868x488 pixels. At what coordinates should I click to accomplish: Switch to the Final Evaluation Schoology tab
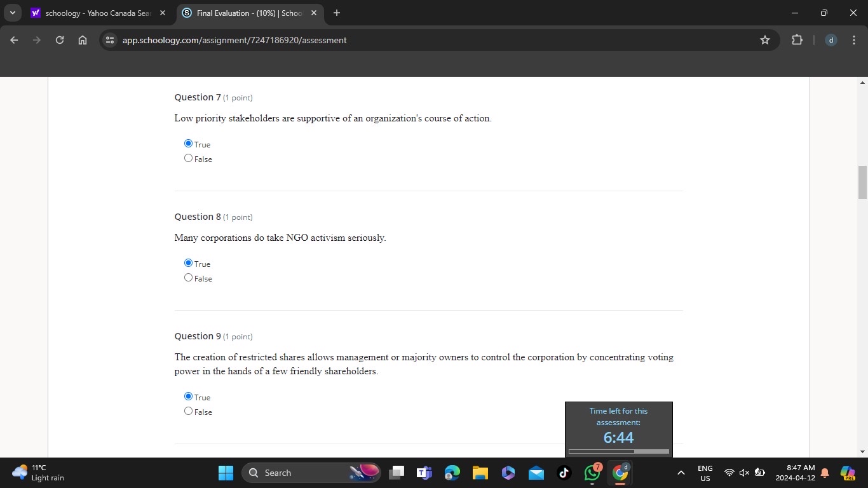pyautogui.click(x=249, y=13)
